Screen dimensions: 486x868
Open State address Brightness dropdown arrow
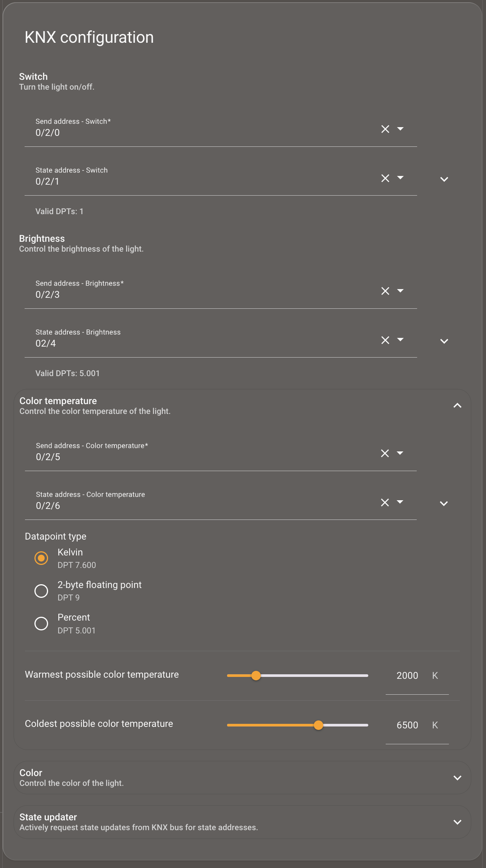pyautogui.click(x=400, y=340)
